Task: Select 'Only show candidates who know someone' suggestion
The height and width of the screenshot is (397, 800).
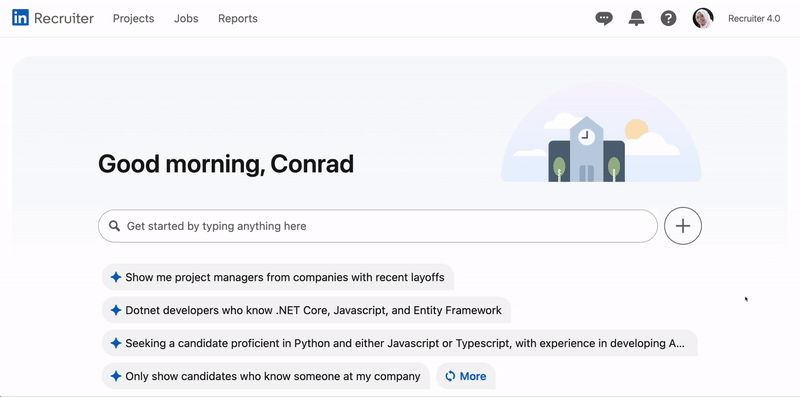Action: tap(266, 376)
